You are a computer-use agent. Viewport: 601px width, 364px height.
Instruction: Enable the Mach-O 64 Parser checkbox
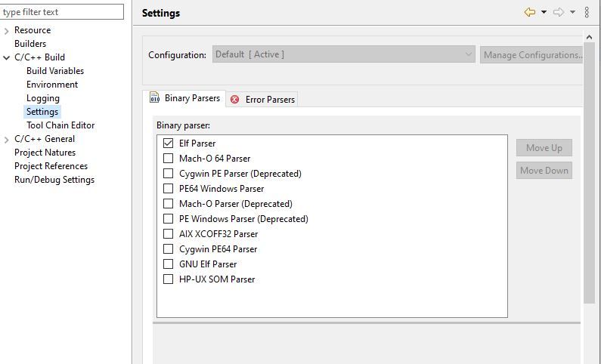point(168,158)
